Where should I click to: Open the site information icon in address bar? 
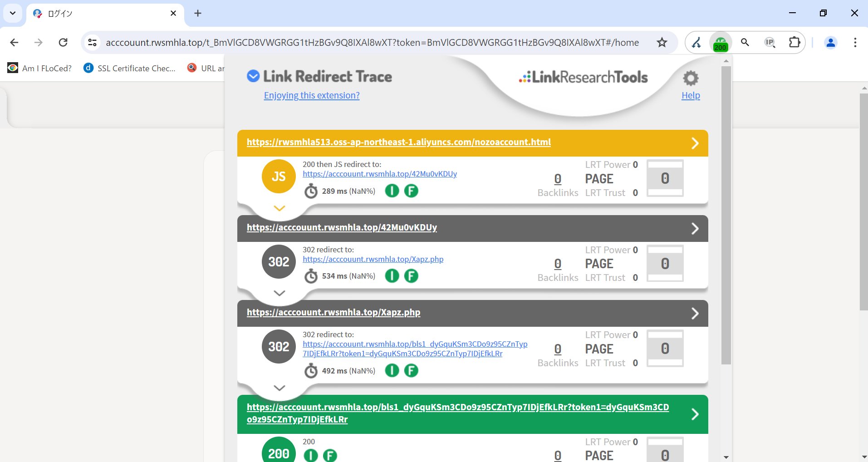92,43
